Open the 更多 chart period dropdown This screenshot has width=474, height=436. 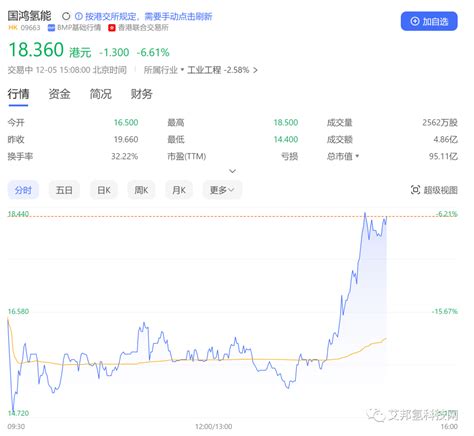pos(222,190)
